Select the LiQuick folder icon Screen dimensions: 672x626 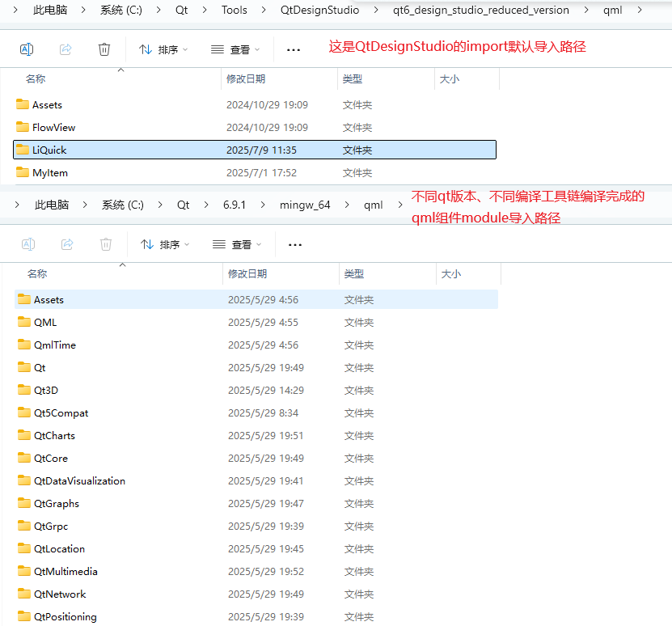pyautogui.click(x=23, y=150)
